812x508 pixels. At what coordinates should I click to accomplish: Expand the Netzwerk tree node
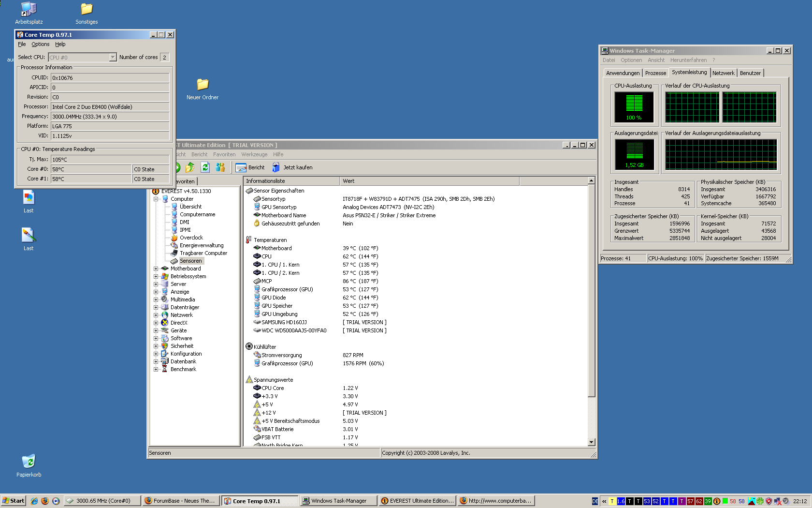(156, 315)
